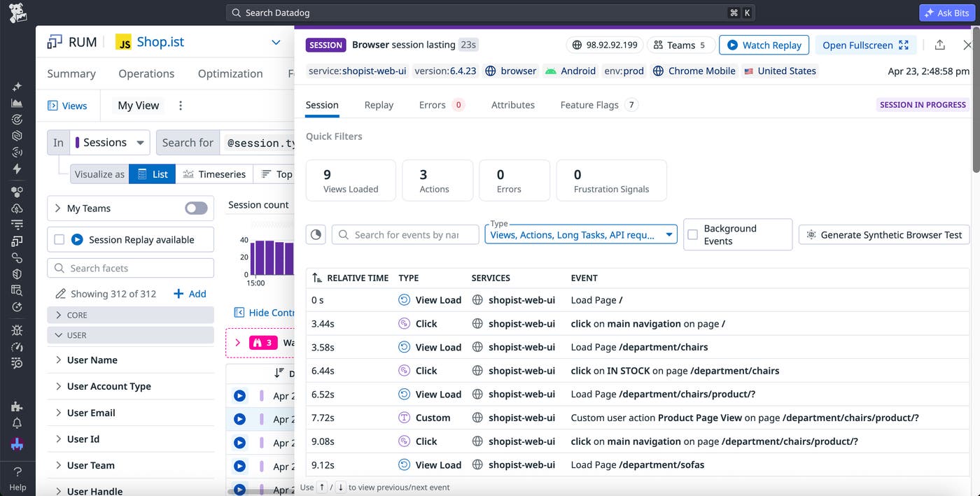Click the three-dot menu beside My View
Image resolution: width=980 pixels, height=496 pixels.
point(180,106)
